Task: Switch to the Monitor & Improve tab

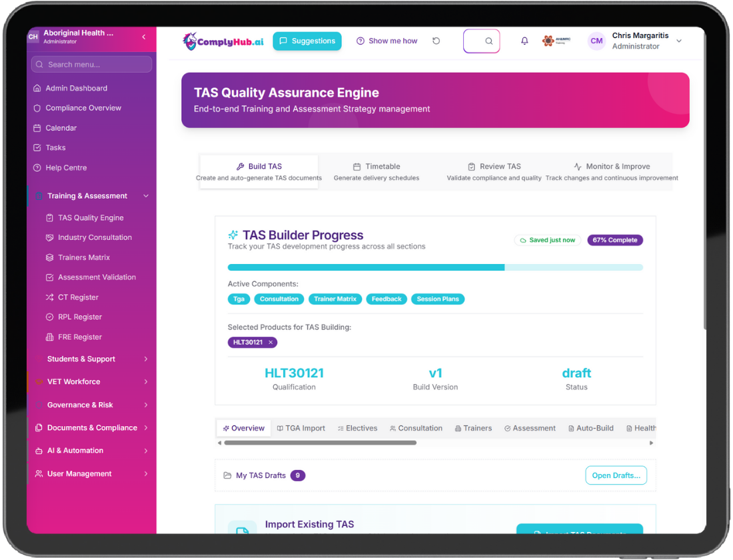Action: (x=612, y=172)
